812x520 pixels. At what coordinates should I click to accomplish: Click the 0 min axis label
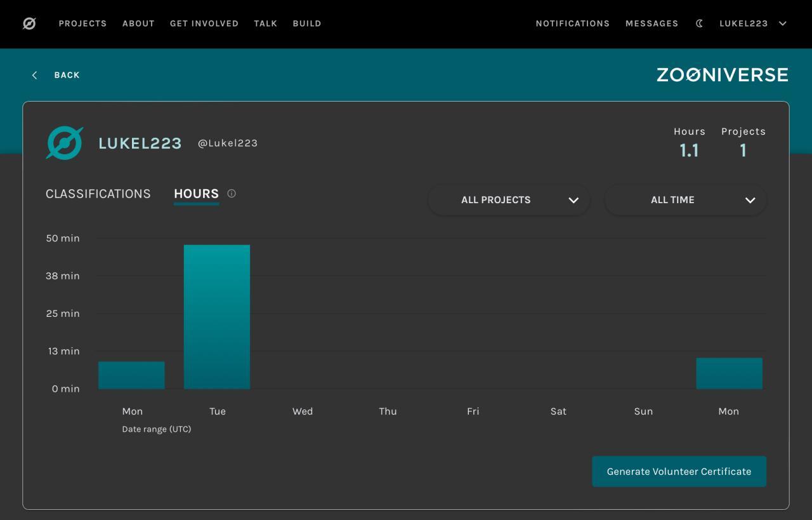[66, 389]
